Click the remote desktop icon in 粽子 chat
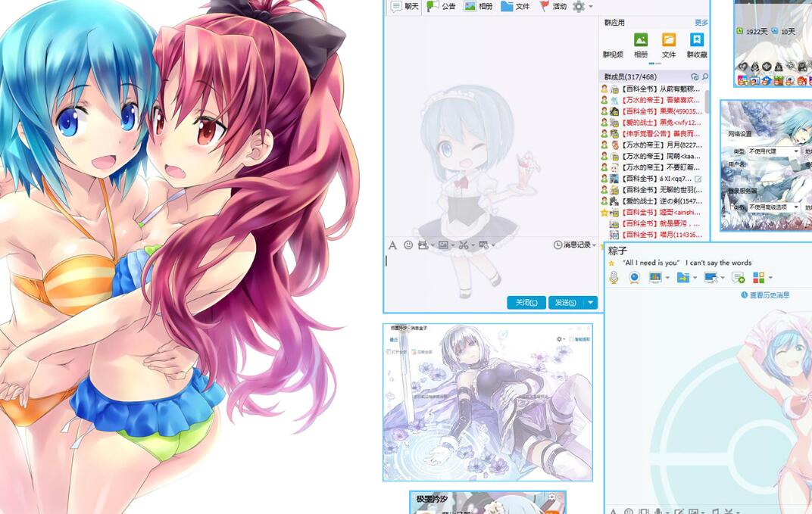 point(710,278)
